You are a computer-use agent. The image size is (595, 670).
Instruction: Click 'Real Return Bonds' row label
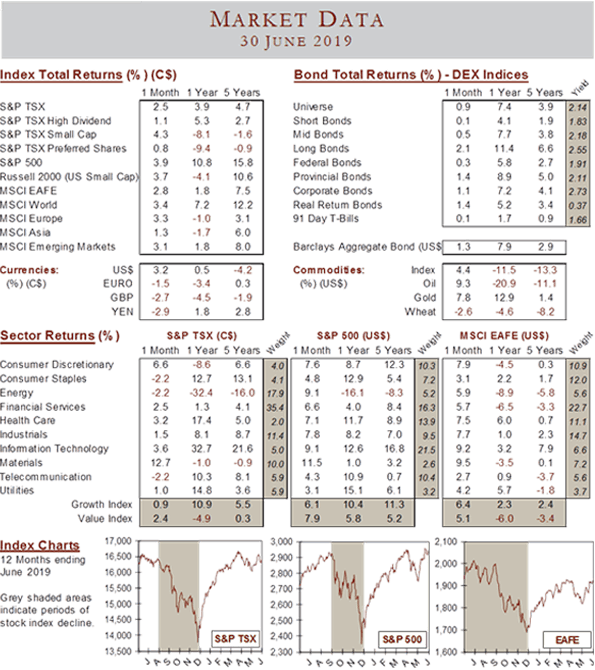(337, 205)
